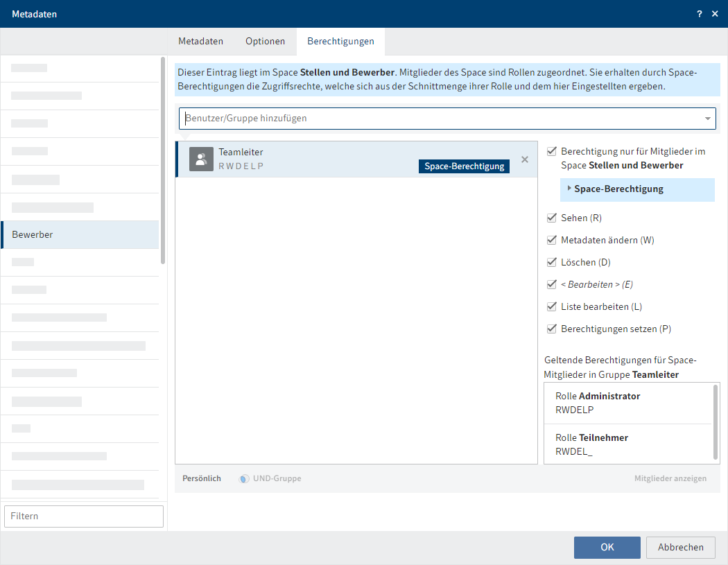Select Rolle Teilnehmer entry
Image resolution: width=728 pixels, height=565 pixels.
click(x=627, y=444)
